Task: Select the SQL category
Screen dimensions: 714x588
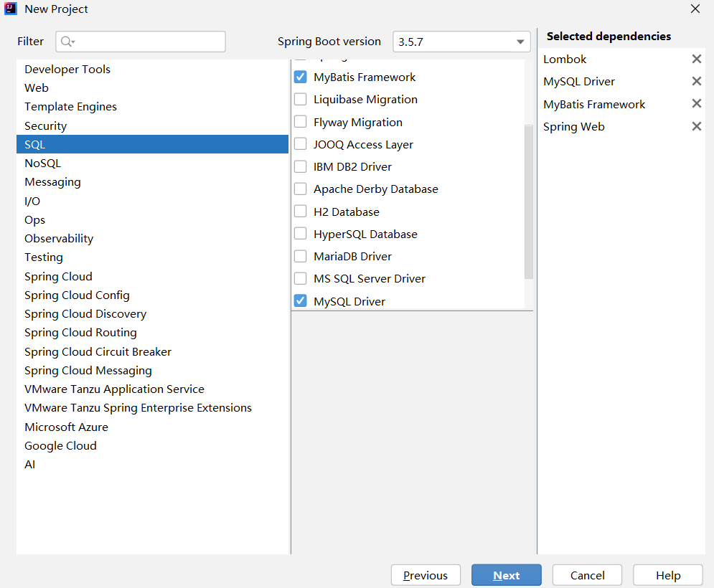Action: click(x=152, y=144)
